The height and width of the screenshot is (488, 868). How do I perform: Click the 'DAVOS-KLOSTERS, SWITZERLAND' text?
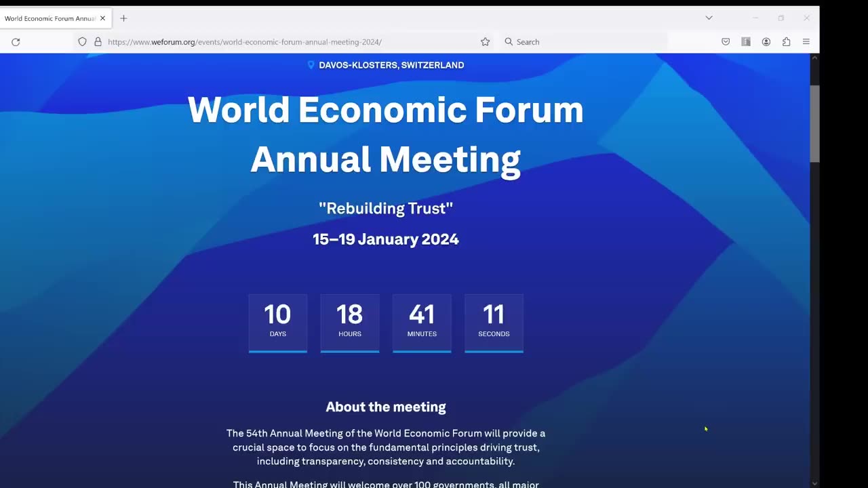391,65
